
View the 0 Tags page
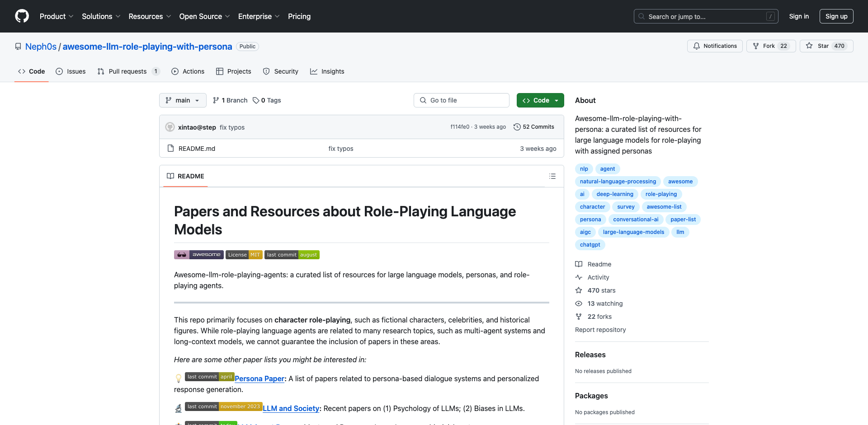click(267, 100)
